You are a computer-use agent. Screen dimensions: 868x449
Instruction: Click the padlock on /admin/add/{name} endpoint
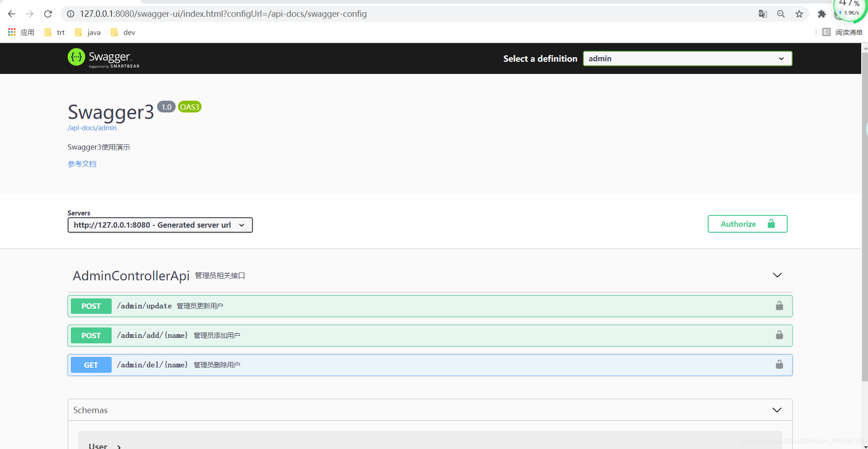tap(779, 335)
